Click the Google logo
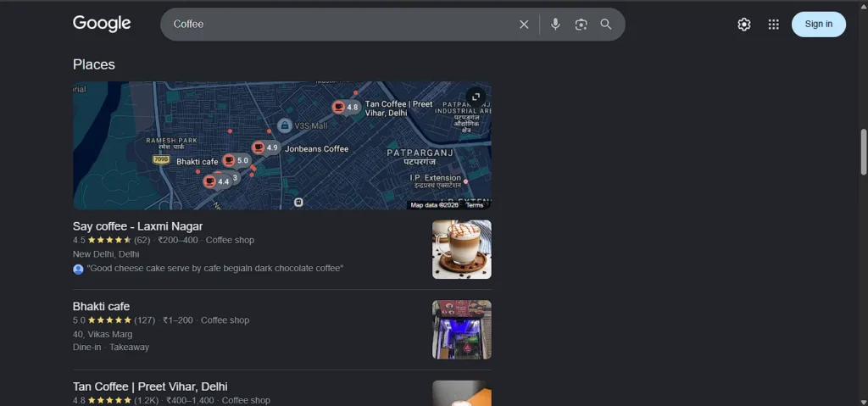Image resolution: width=868 pixels, height=406 pixels. click(x=102, y=24)
